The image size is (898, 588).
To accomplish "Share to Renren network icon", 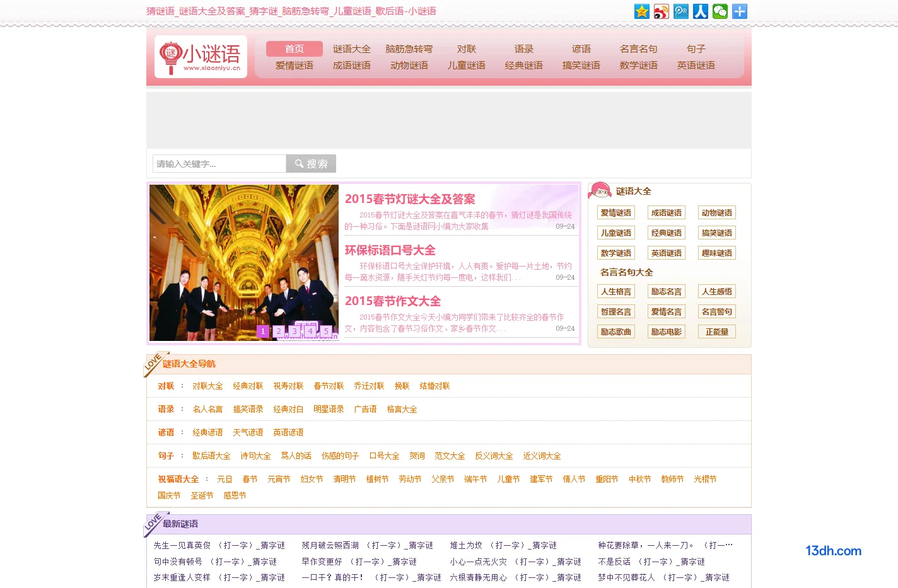I will click(x=701, y=11).
